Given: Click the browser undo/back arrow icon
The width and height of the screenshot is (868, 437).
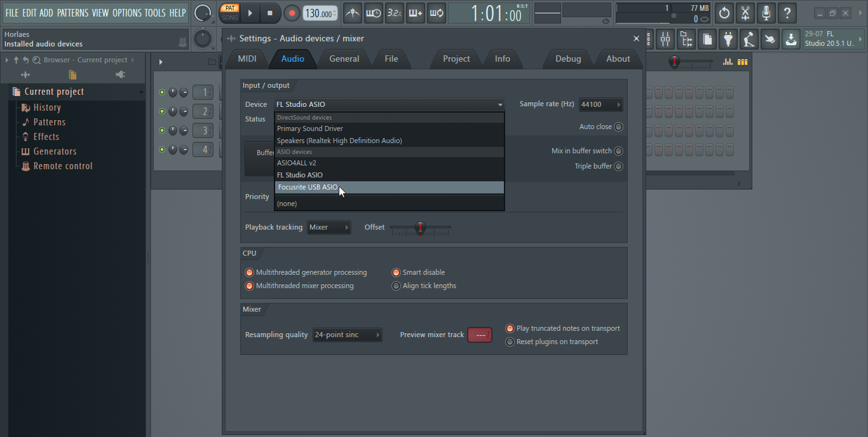Looking at the screenshot, I should click(x=25, y=60).
